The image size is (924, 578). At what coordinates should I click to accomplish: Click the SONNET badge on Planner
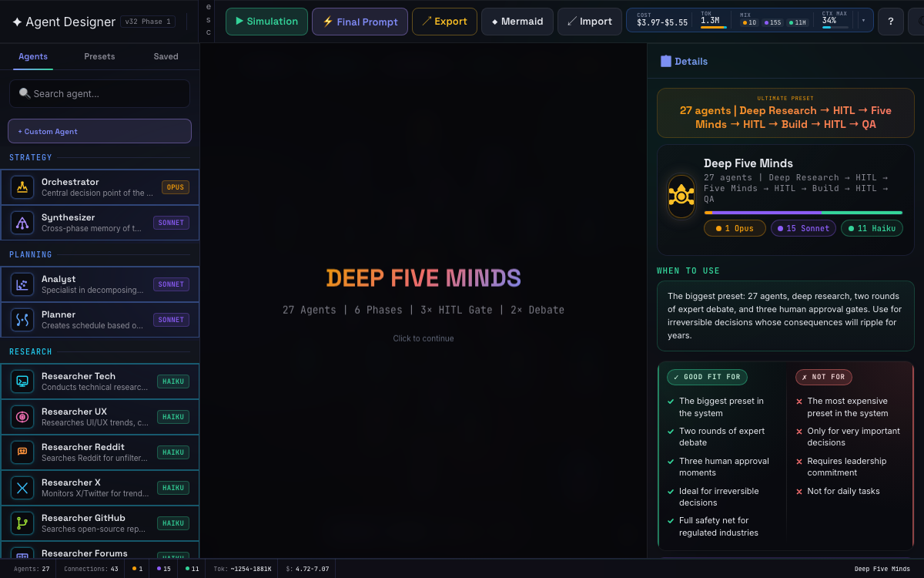tap(171, 320)
